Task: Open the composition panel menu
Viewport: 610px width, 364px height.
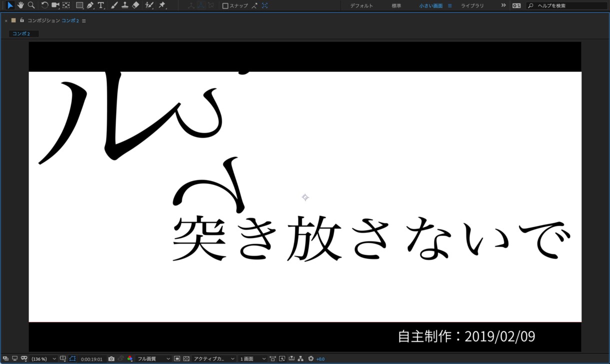Action: click(x=84, y=21)
